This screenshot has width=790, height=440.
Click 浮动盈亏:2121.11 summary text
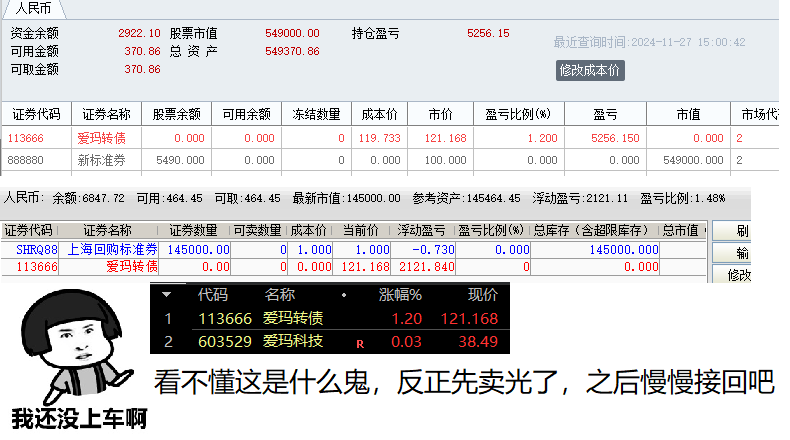tap(580, 198)
